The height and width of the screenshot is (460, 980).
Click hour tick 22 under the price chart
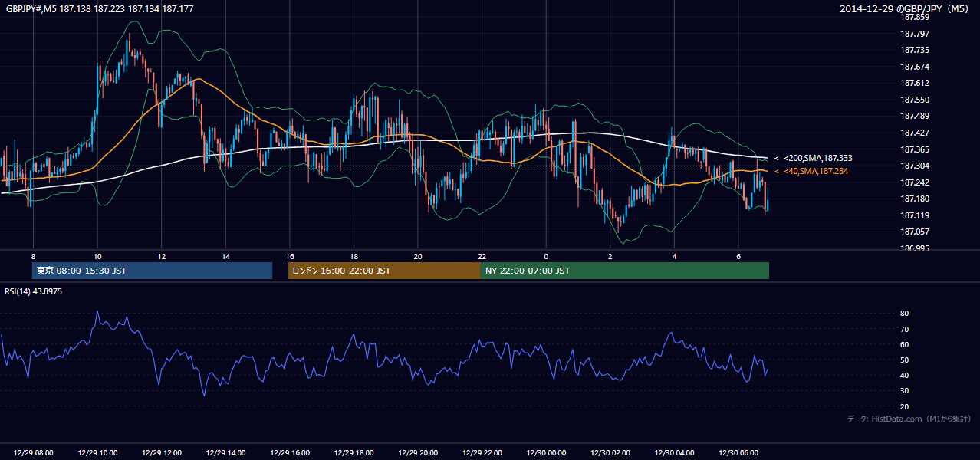(x=482, y=256)
